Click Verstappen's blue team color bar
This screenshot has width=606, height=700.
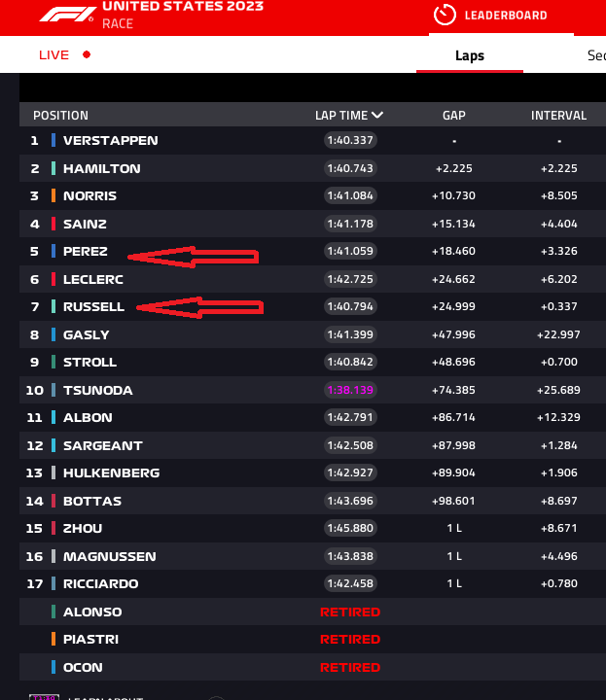coord(53,140)
